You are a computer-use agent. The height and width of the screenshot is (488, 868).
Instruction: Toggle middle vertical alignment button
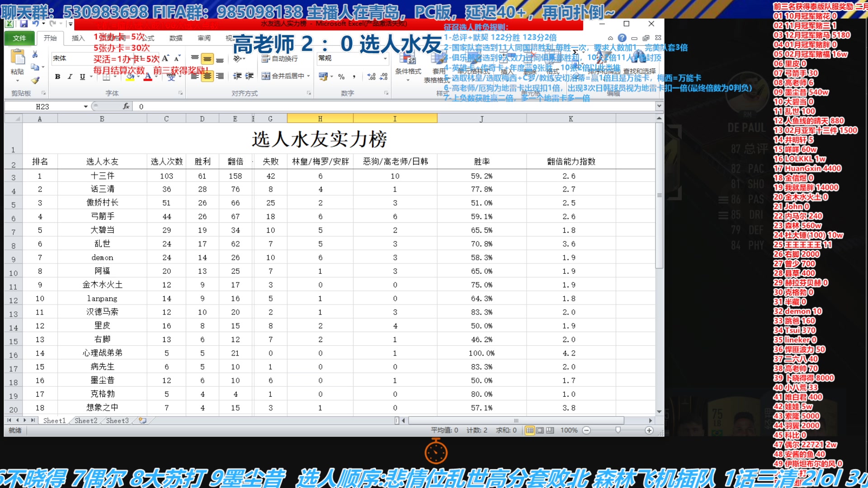[x=207, y=59]
